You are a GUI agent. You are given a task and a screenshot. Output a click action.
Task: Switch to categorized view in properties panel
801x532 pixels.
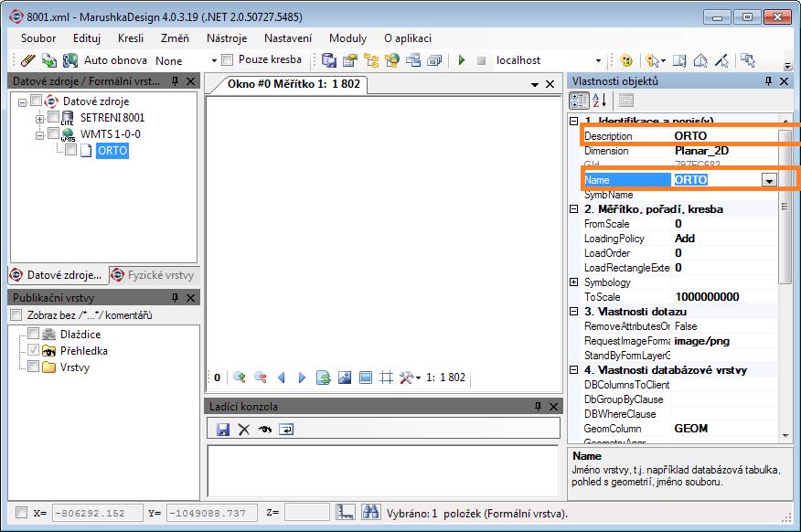(579, 101)
